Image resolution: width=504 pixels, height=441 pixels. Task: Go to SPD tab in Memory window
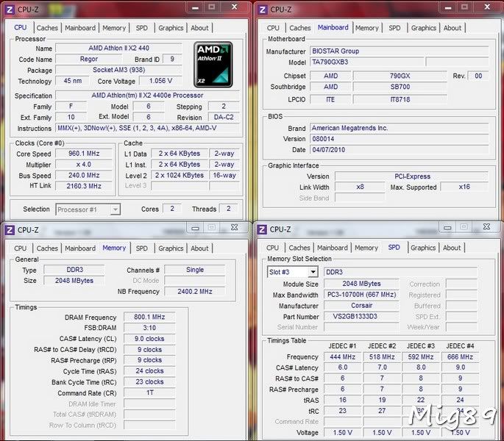(141, 248)
